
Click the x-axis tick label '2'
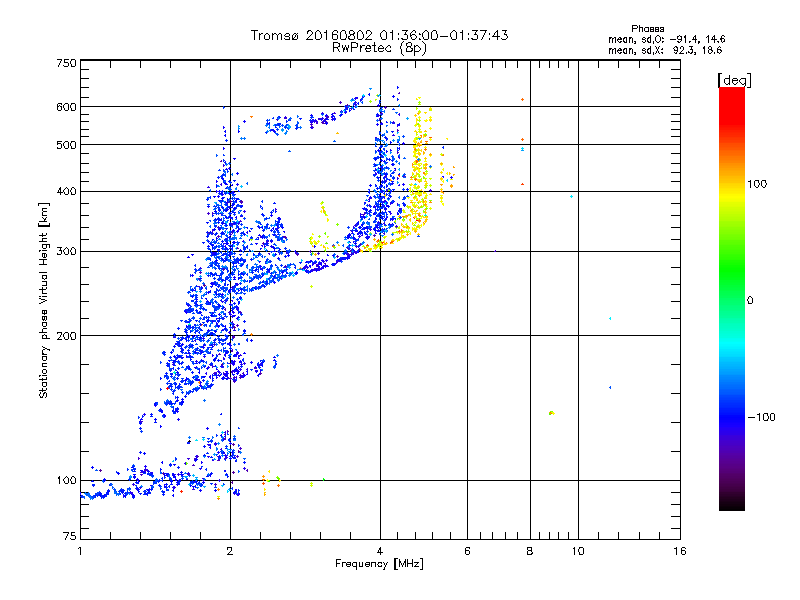tap(230, 551)
